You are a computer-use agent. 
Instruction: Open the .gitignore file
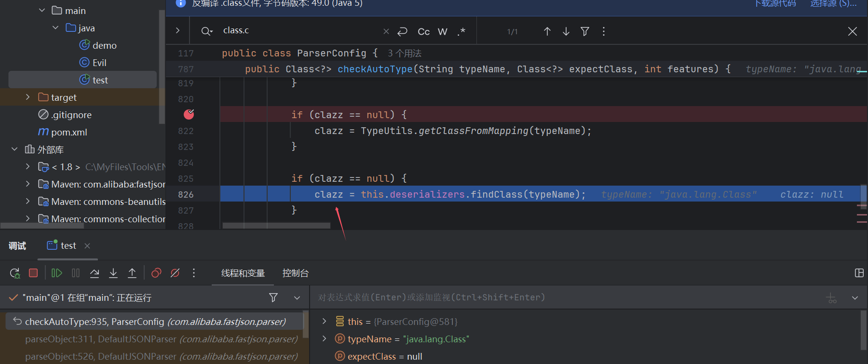pos(65,115)
